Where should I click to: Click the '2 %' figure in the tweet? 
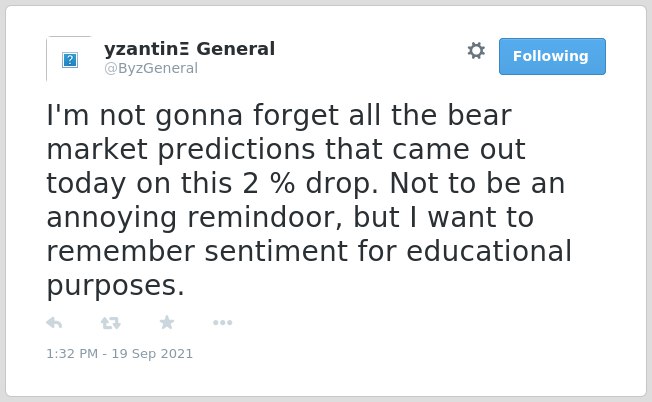269,183
